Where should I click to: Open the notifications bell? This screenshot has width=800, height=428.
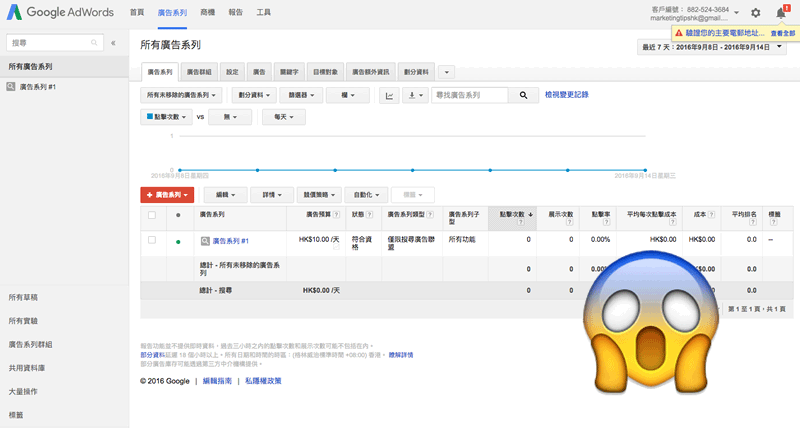pos(781,13)
